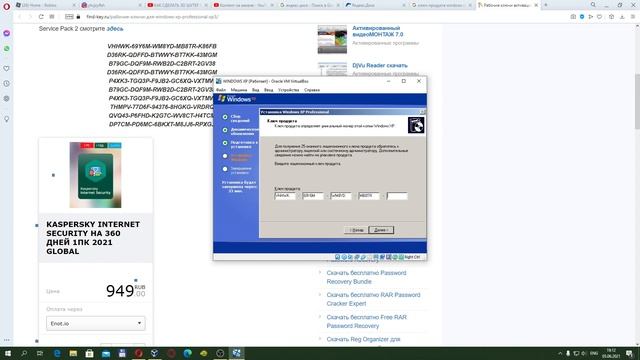The image size is (640, 360).
Task: Select the current fourth setup step indicator
Action: pyautogui.click(x=225, y=156)
